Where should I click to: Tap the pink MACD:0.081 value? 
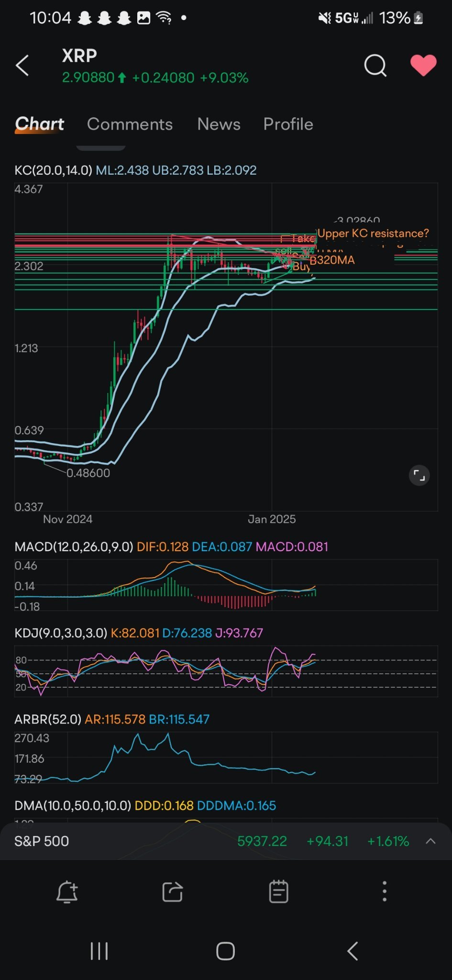click(292, 547)
